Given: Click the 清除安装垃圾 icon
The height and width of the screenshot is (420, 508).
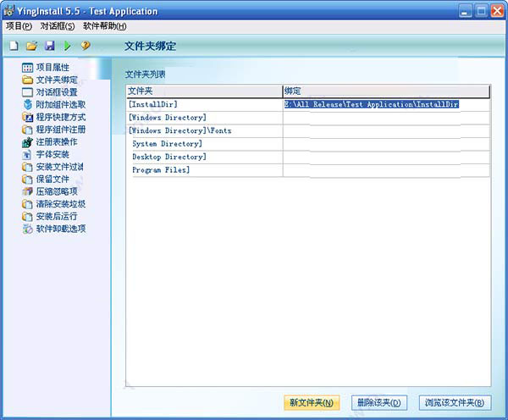Looking at the screenshot, I should (28, 204).
